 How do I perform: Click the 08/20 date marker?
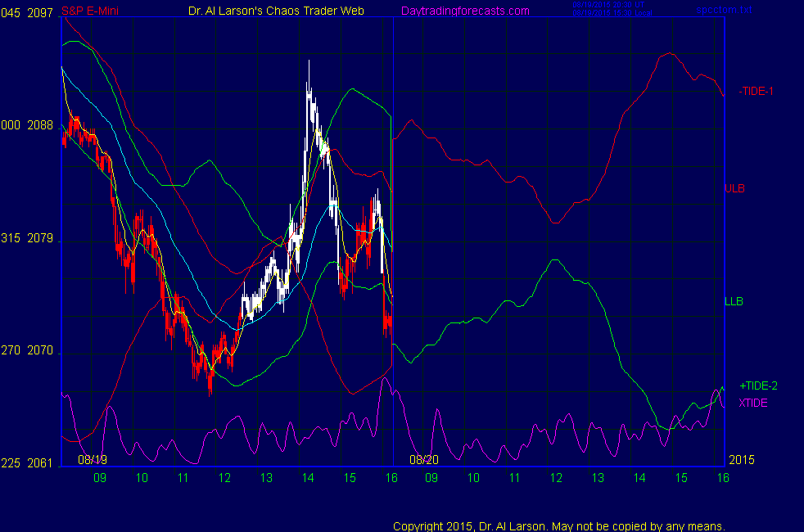(x=425, y=460)
